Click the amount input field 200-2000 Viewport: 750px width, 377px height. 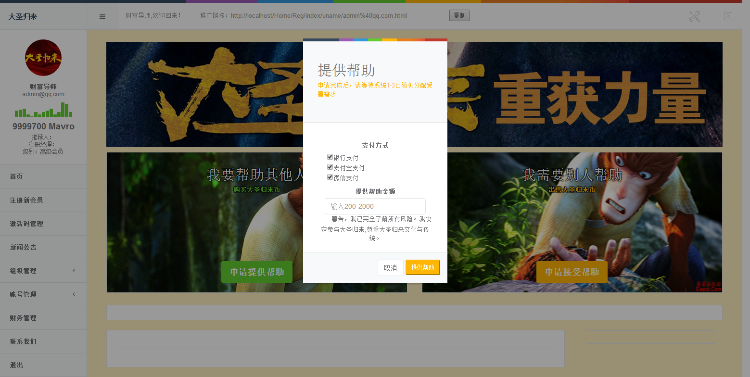375,206
